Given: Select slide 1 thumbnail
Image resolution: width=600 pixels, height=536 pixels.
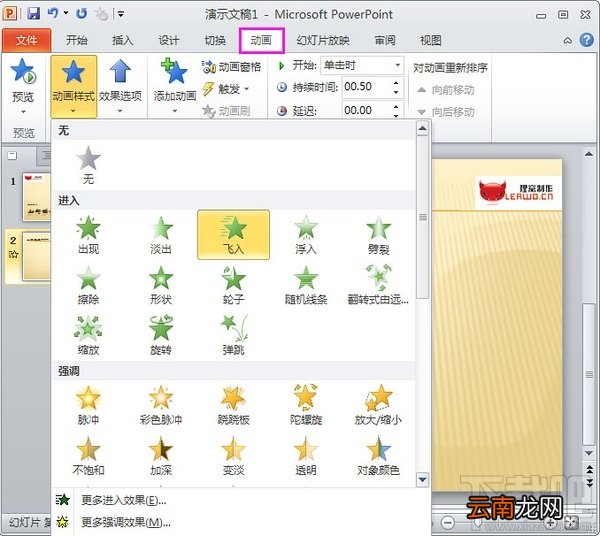Looking at the screenshot, I should 36,197.
